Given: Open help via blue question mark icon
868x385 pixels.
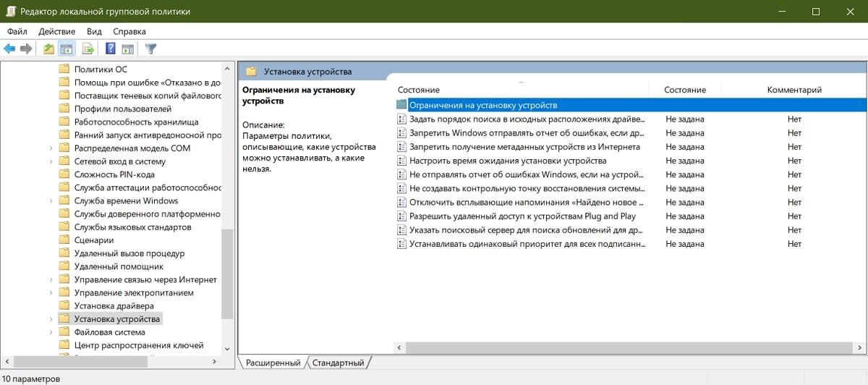Looking at the screenshot, I should point(111,49).
